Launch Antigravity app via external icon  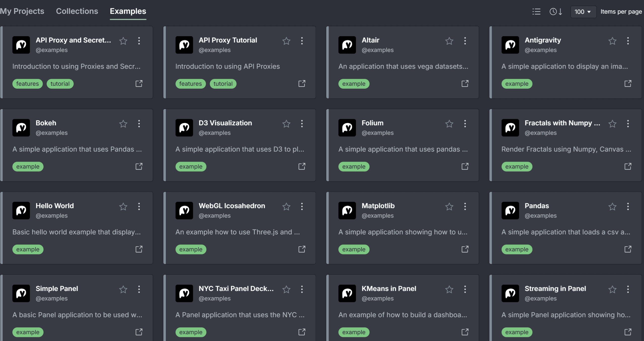(628, 83)
